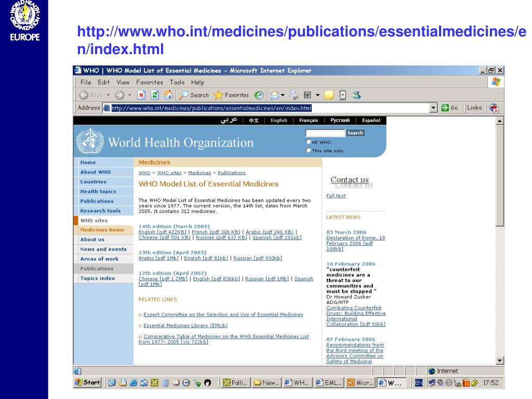Open the Mail button dropdown arrow

(x=283, y=96)
